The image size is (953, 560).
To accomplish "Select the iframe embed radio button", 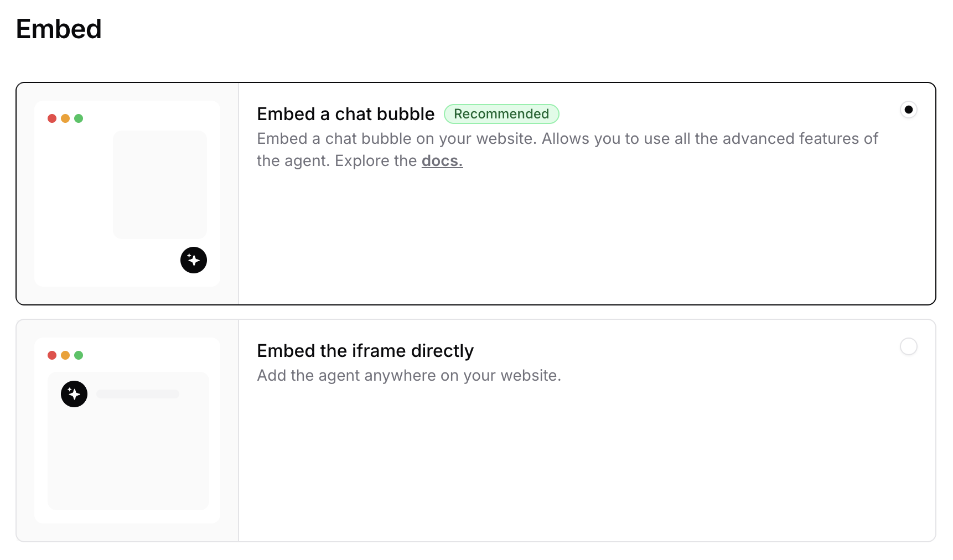I will coord(908,346).
